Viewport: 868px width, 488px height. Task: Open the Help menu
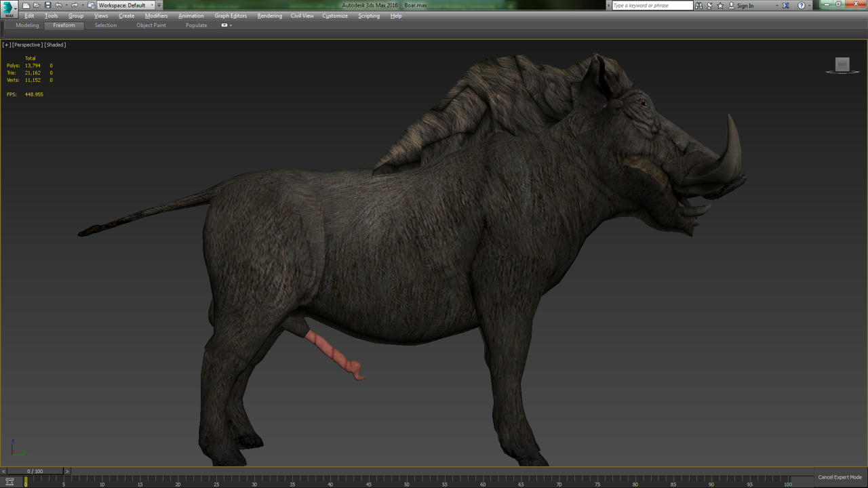tap(396, 16)
